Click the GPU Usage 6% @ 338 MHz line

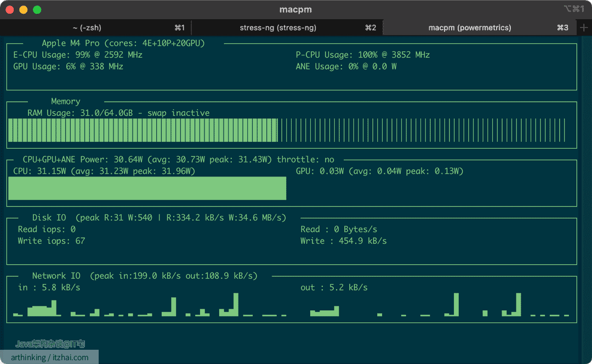68,66
